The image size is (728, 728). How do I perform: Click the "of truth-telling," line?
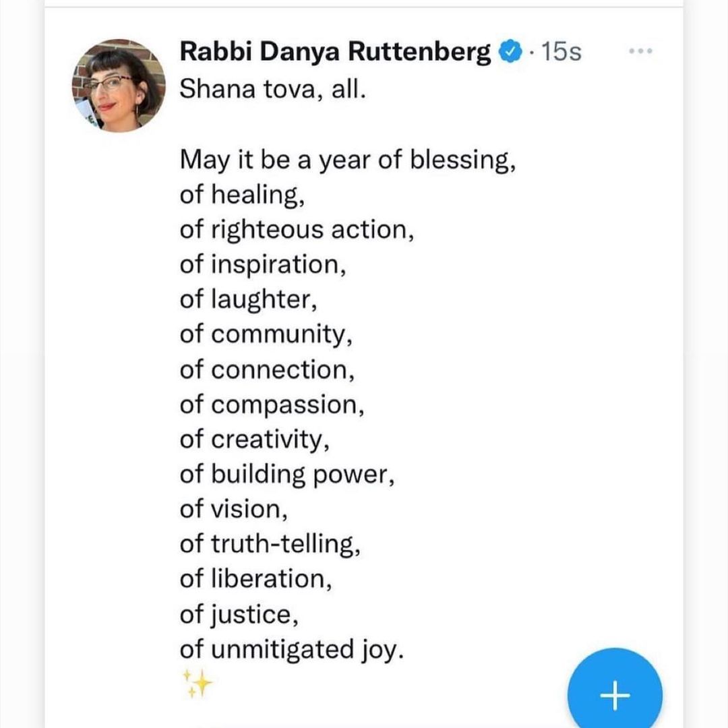(270, 545)
